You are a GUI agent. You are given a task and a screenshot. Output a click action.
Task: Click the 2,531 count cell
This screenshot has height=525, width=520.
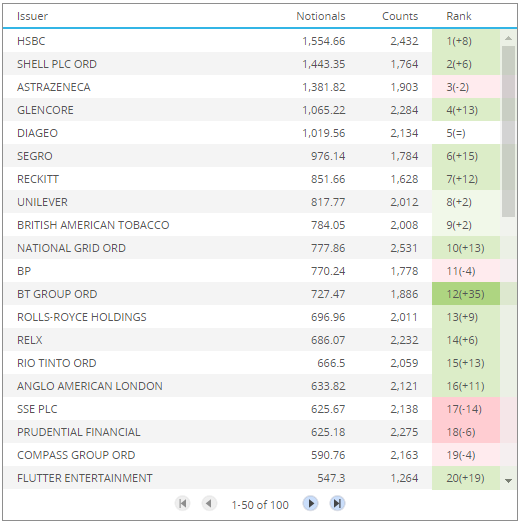click(x=404, y=248)
